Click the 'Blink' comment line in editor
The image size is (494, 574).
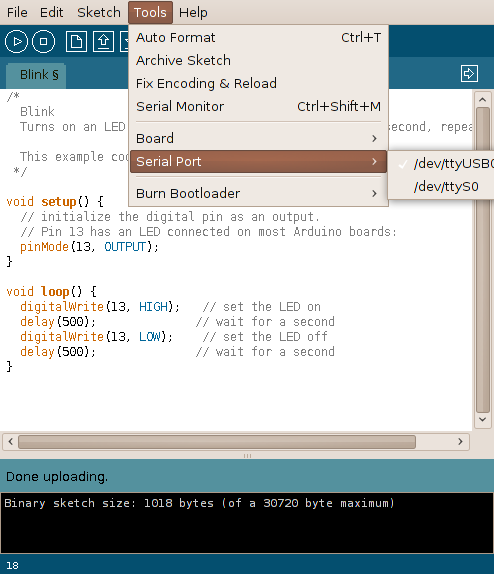point(37,112)
